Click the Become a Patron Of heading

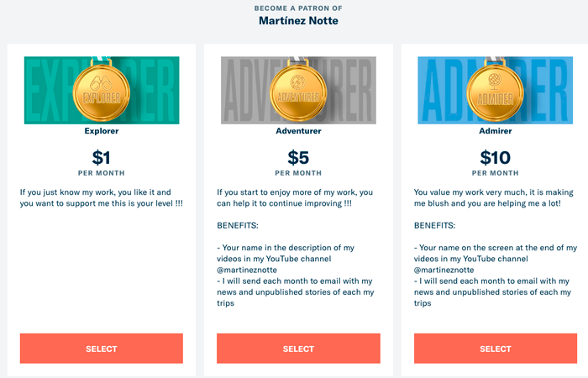(298, 8)
